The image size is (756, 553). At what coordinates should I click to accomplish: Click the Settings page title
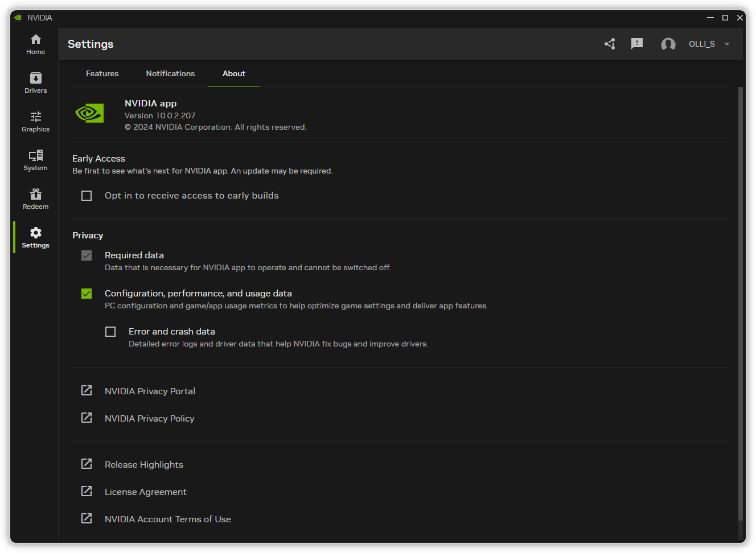[91, 44]
